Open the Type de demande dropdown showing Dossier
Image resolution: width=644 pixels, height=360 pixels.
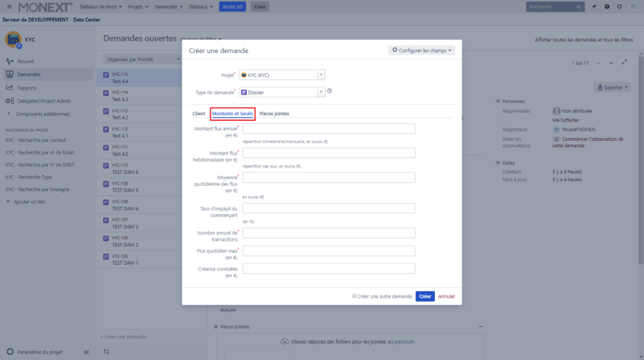pyautogui.click(x=321, y=92)
